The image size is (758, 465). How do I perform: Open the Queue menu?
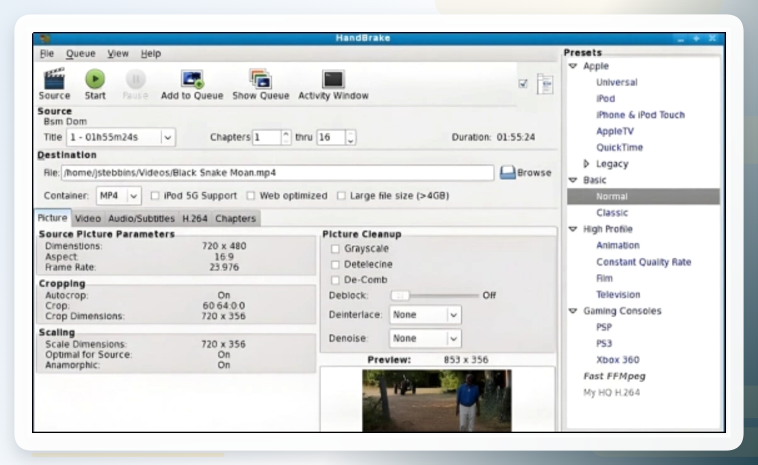click(x=81, y=54)
